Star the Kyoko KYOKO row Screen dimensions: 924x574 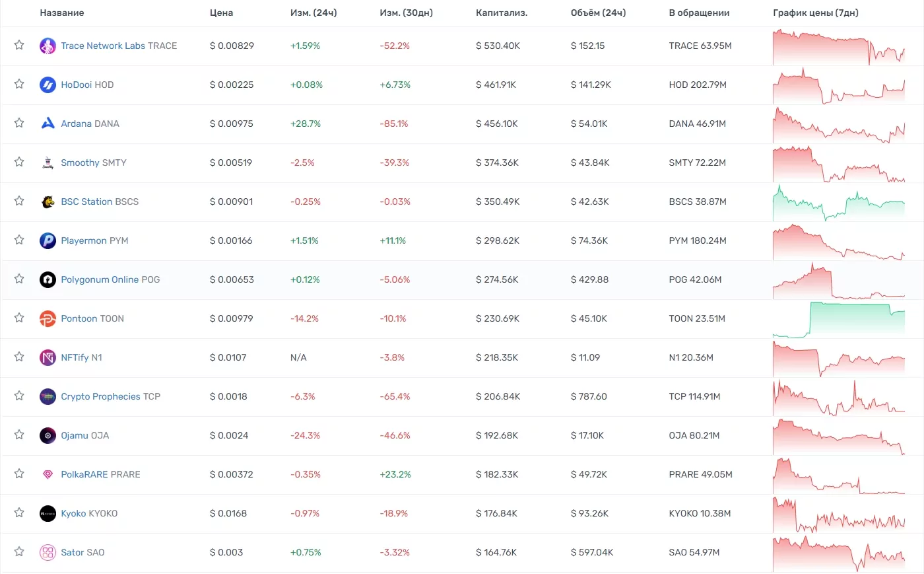tap(19, 513)
